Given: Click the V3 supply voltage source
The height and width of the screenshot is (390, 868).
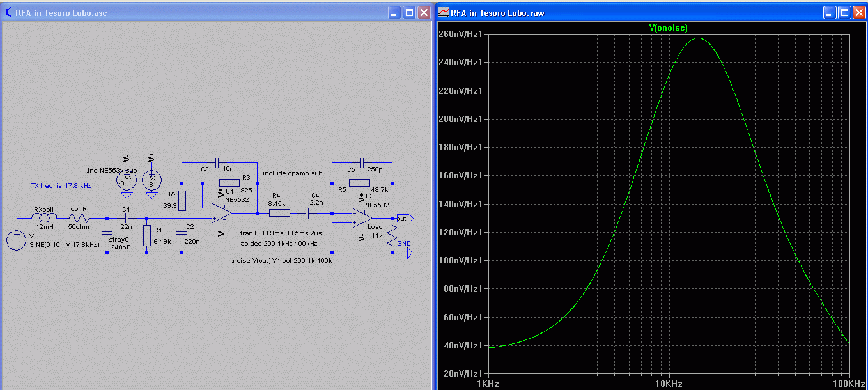Looking at the screenshot, I should click(152, 180).
